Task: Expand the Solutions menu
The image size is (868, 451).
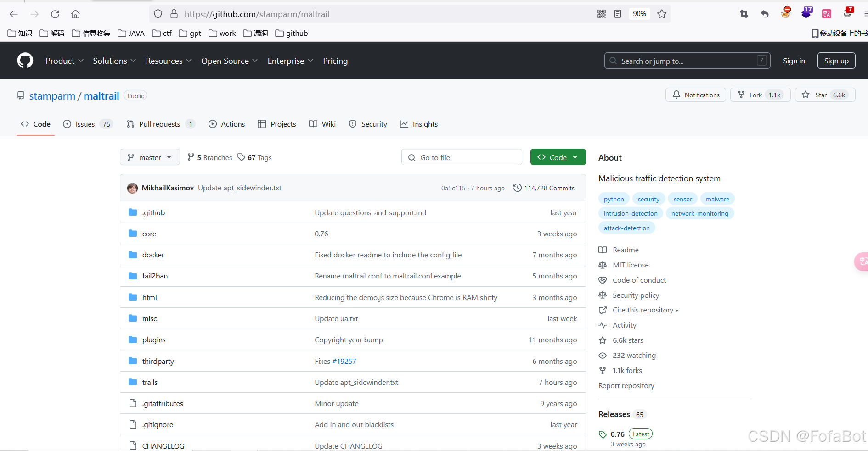Action: 114,61
